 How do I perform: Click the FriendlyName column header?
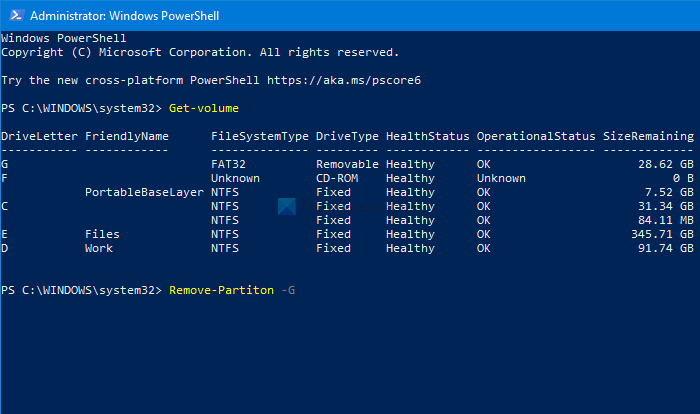click(127, 136)
